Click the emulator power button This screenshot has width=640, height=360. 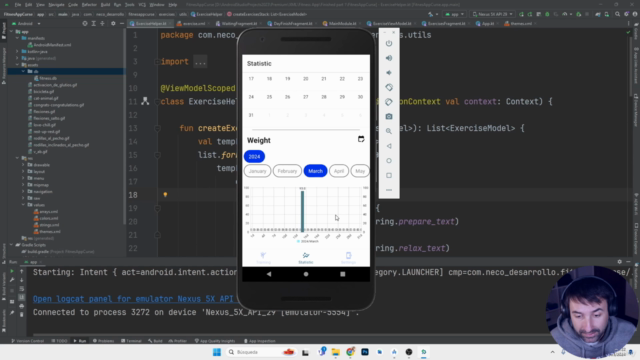point(389,43)
